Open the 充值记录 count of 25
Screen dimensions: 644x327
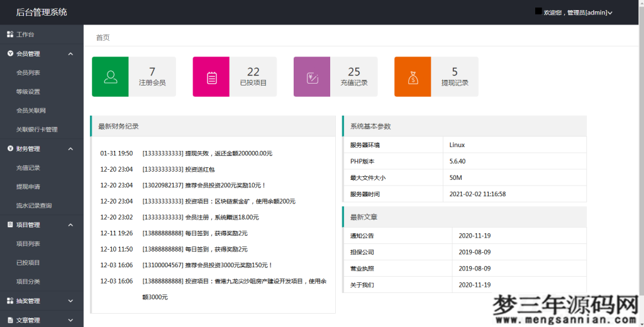(x=354, y=72)
